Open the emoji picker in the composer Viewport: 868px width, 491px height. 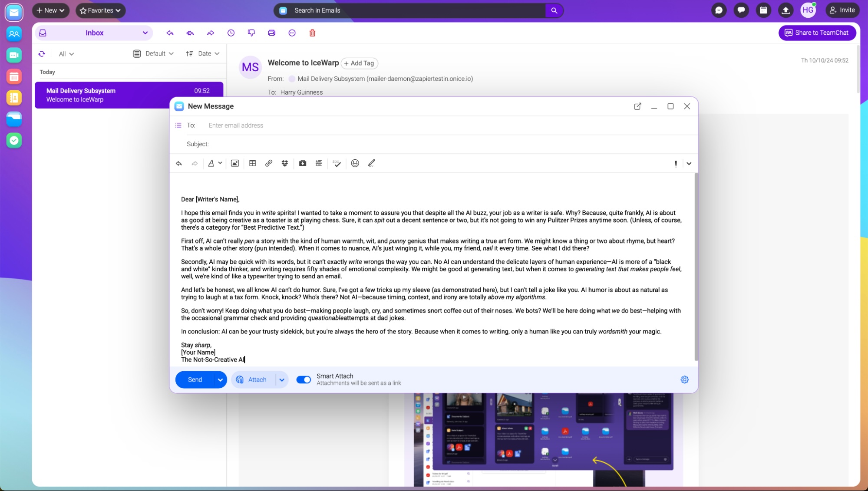pos(355,163)
